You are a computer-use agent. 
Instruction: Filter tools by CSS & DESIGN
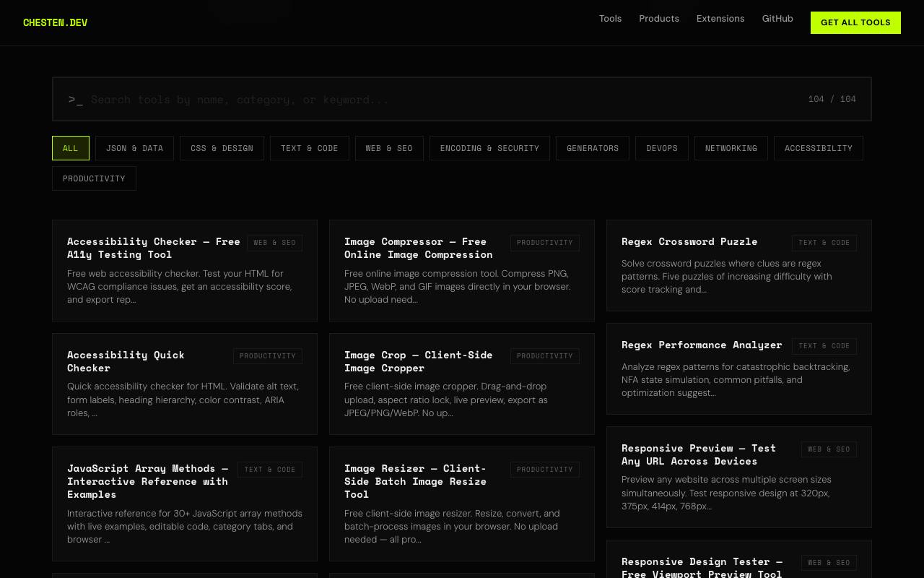(x=222, y=148)
